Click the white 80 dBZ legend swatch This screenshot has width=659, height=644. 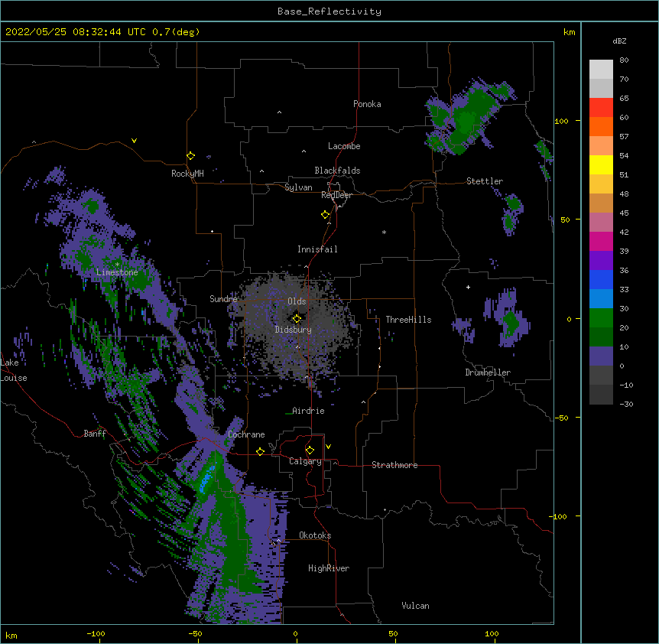601,70
